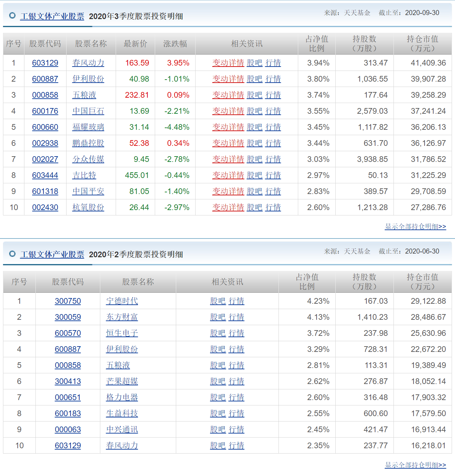Image resolution: width=455 pixels, height=476 pixels.
Task: Click the 分众传媒 stock name link
Action: click(x=88, y=159)
